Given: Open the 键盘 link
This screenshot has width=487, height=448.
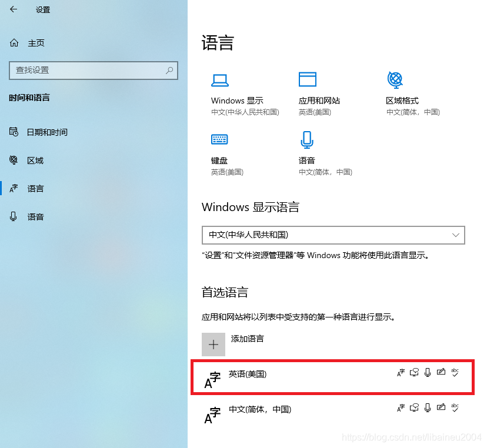Looking at the screenshot, I should coord(219,161).
